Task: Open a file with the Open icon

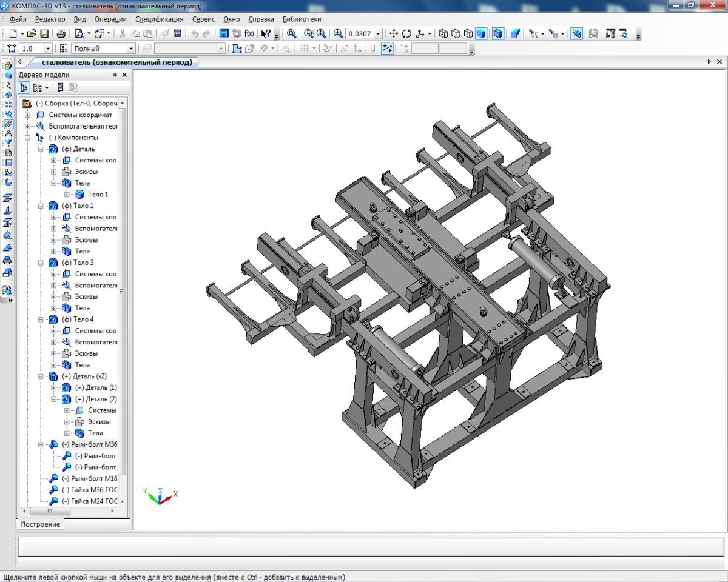Action: (x=32, y=34)
